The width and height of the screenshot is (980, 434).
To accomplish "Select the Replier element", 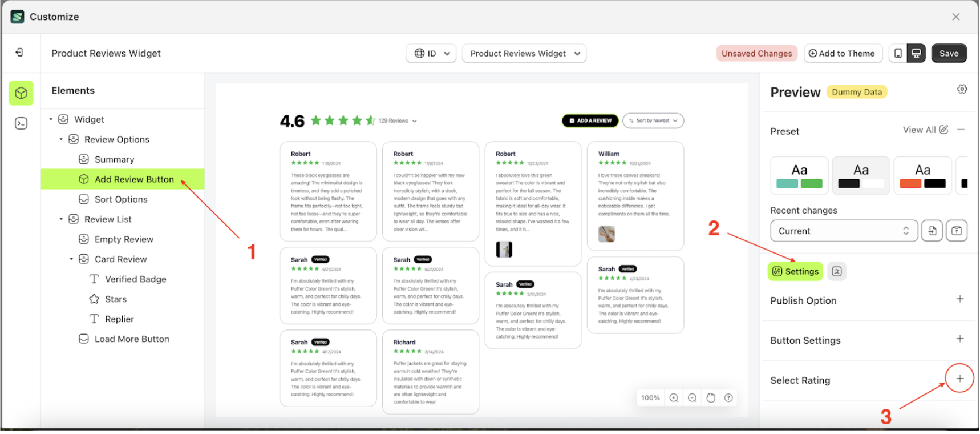I will pos(119,319).
